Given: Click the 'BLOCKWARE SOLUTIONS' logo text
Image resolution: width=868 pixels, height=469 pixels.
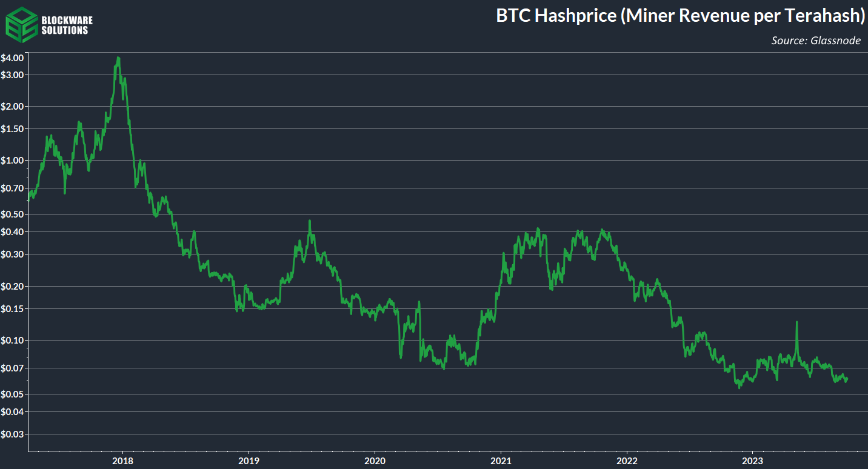Looking at the screenshot, I should click(x=67, y=25).
